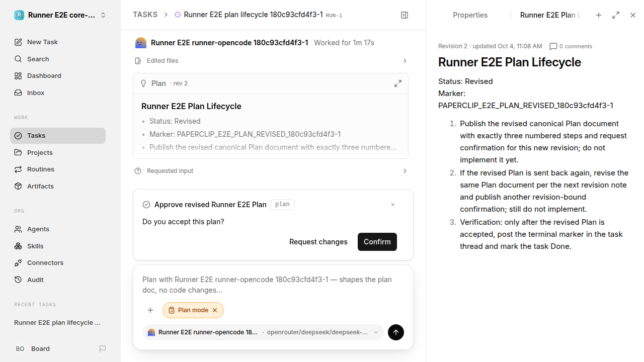Click the Marker bullet in Plan card
This screenshot has width=644, height=362.
tap(245, 134)
